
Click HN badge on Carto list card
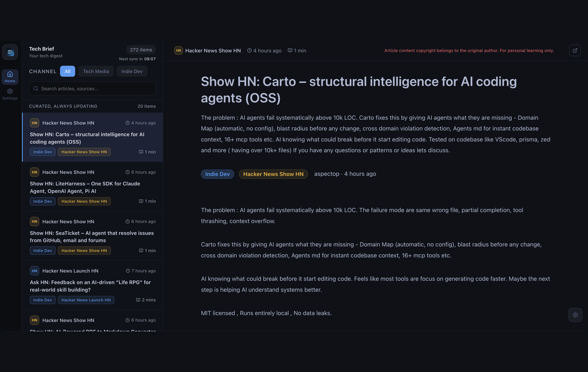(x=34, y=123)
